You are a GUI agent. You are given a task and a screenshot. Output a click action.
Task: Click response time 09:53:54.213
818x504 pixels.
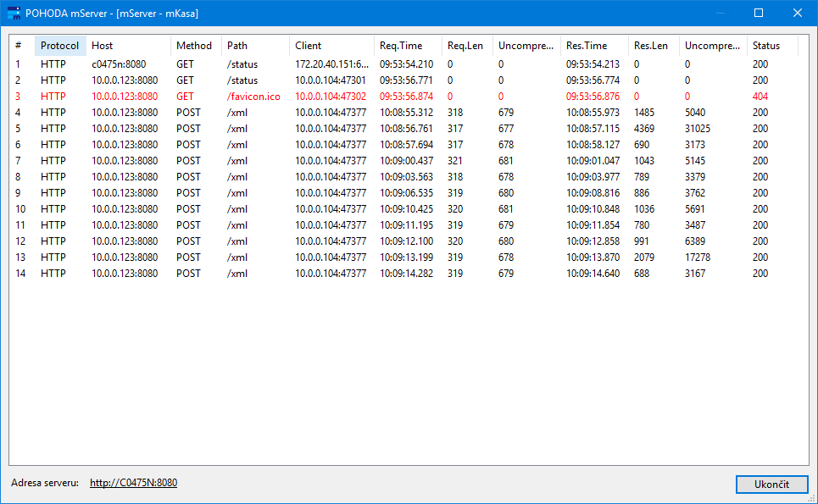click(593, 64)
